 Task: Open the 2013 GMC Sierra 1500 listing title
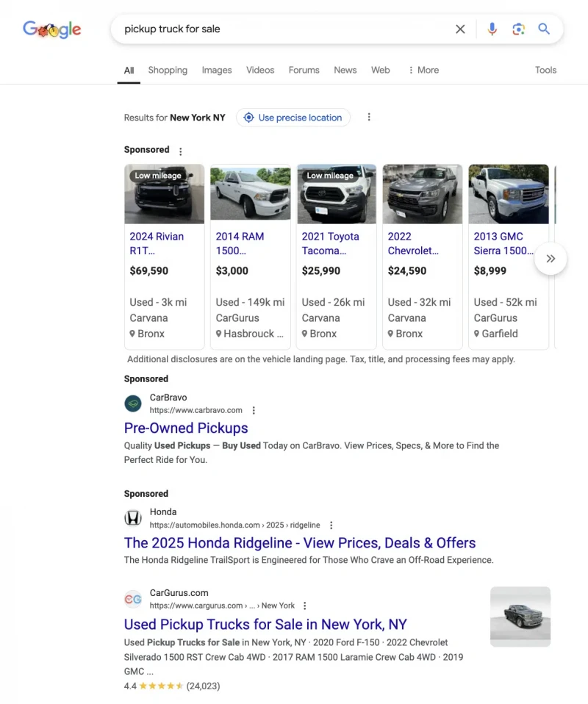tap(503, 243)
